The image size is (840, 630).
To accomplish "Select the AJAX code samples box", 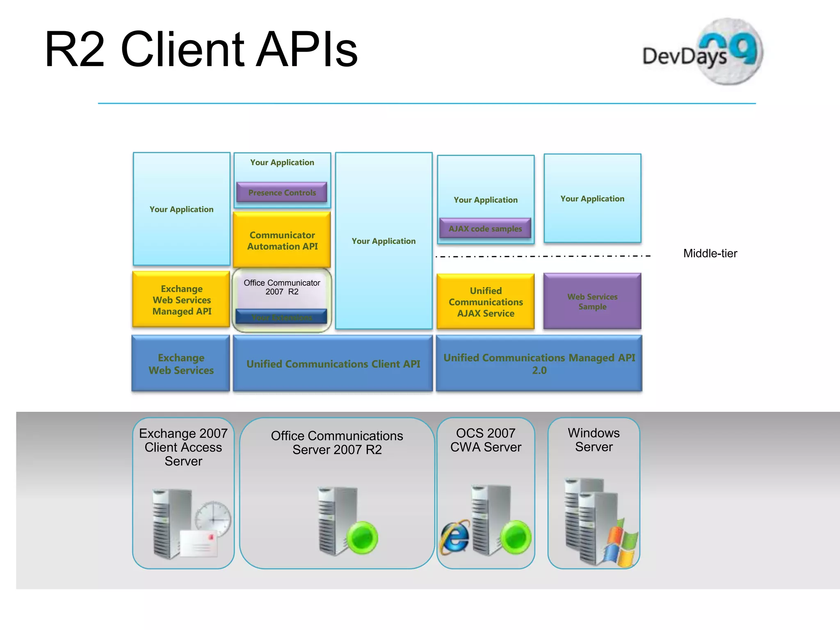I will pos(485,228).
